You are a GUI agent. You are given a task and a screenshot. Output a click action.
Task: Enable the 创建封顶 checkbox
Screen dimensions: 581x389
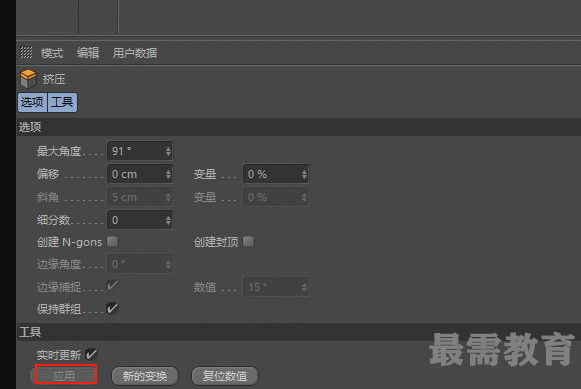coord(249,242)
